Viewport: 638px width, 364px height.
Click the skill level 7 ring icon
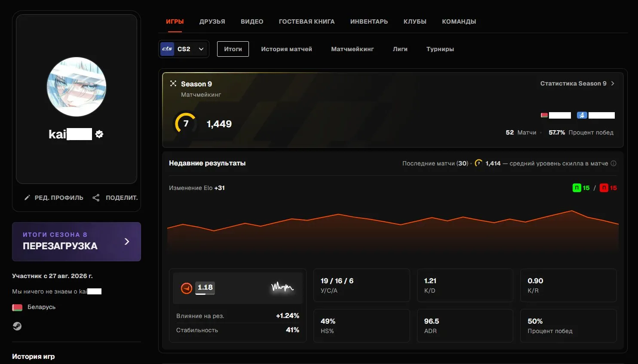click(185, 124)
